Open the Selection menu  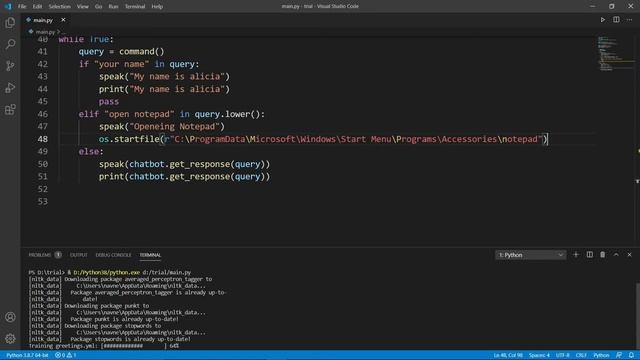click(60, 6)
